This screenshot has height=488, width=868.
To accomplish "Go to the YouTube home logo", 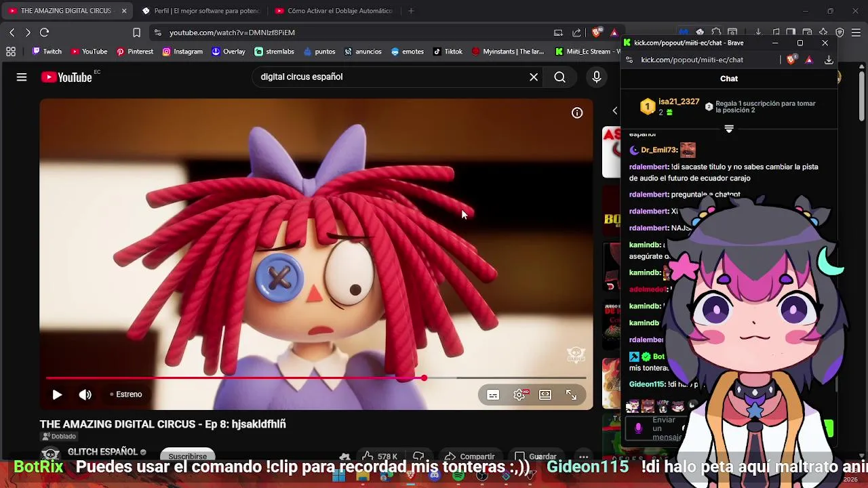I will [x=66, y=77].
